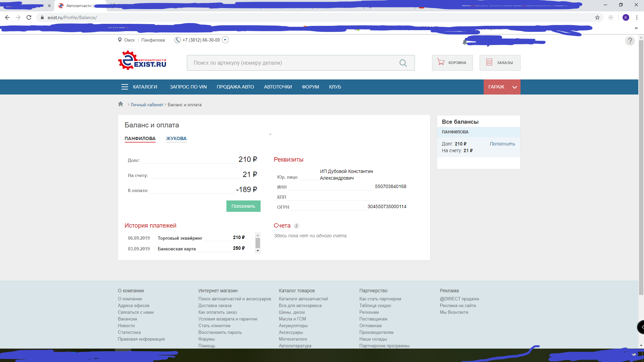Click the ОГРН value 304550735000114
The width and height of the screenshot is (644, 362).
point(387,207)
